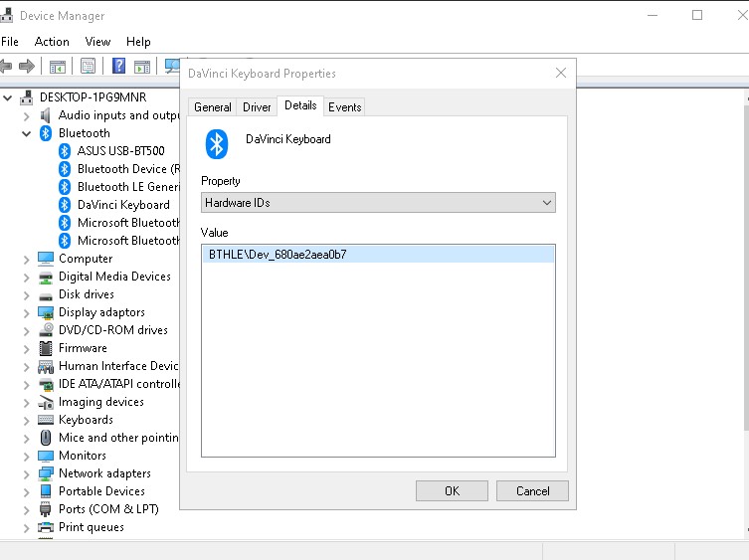This screenshot has height=560, width=749.
Task: Click the Print queues printer icon
Action: tap(46, 527)
